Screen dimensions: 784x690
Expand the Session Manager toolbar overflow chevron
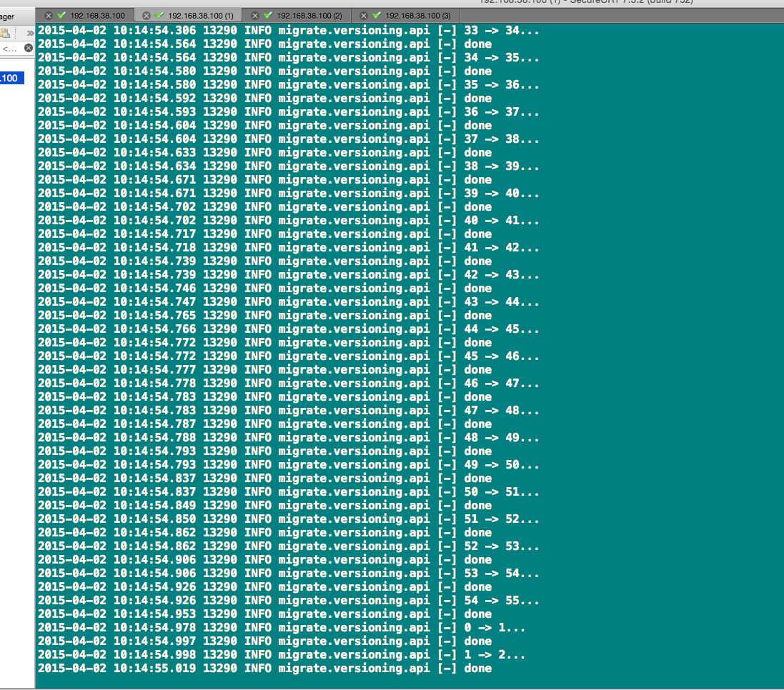(30, 33)
